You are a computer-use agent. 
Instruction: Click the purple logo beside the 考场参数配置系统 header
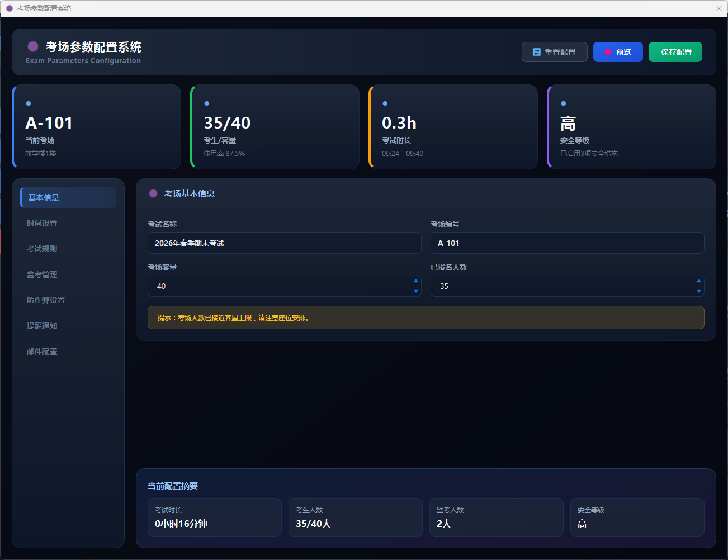[x=33, y=46]
